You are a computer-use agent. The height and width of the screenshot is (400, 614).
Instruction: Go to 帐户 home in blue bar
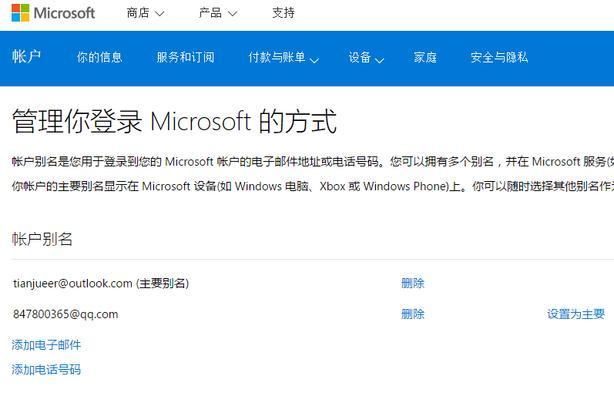pos(26,57)
